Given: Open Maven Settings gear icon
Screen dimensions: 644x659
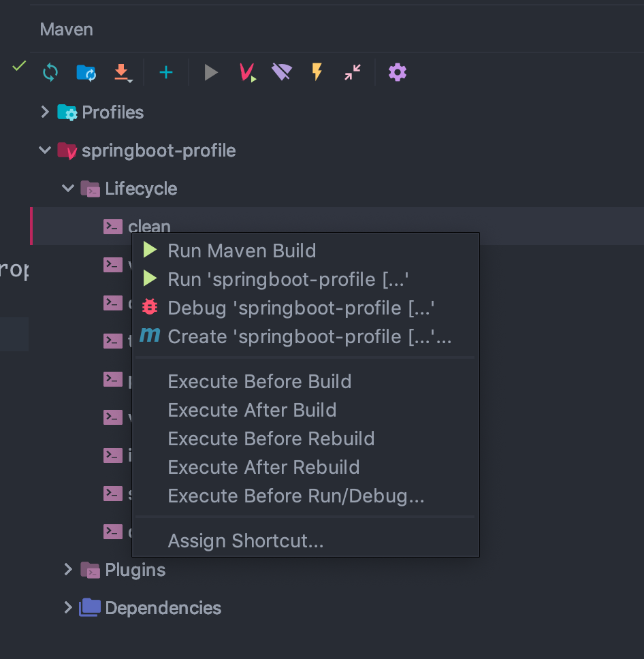Looking at the screenshot, I should click(398, 72).
